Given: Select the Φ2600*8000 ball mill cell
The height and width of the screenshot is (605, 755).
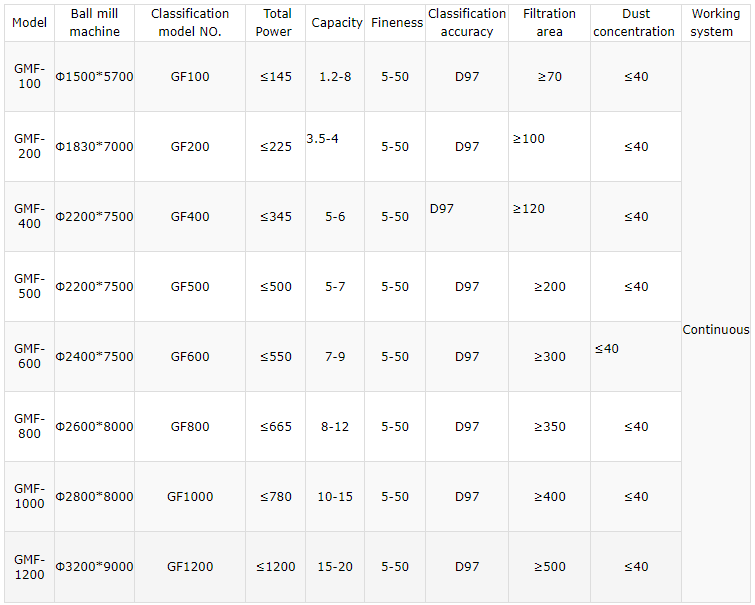Looking at the screenshot, I should [x=94, y=427].
